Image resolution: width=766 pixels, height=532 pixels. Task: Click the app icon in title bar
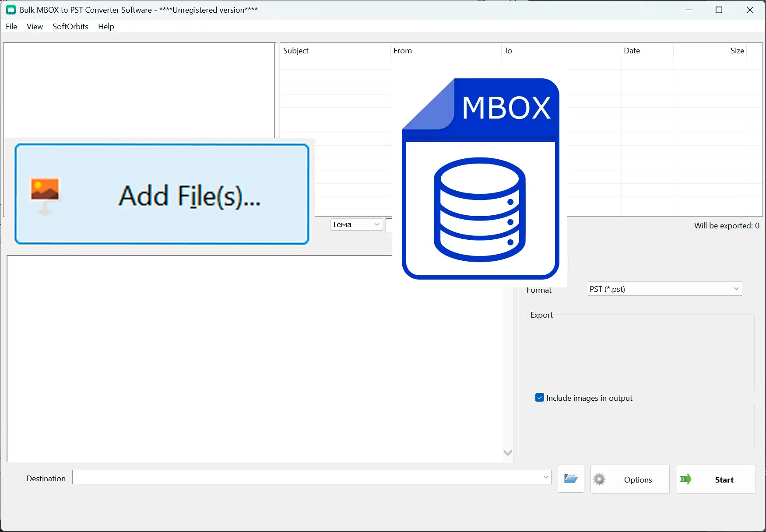pos(11,10)
